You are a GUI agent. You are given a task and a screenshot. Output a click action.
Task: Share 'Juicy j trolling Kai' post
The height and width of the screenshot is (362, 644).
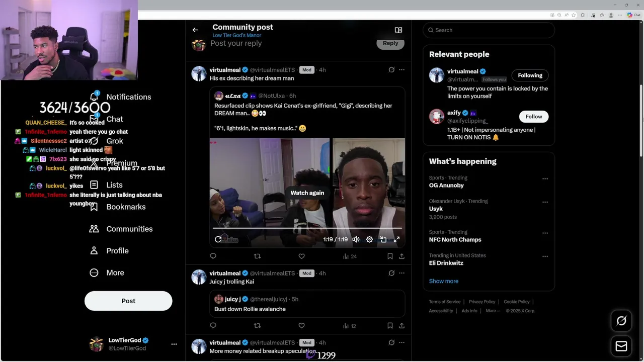401,326
